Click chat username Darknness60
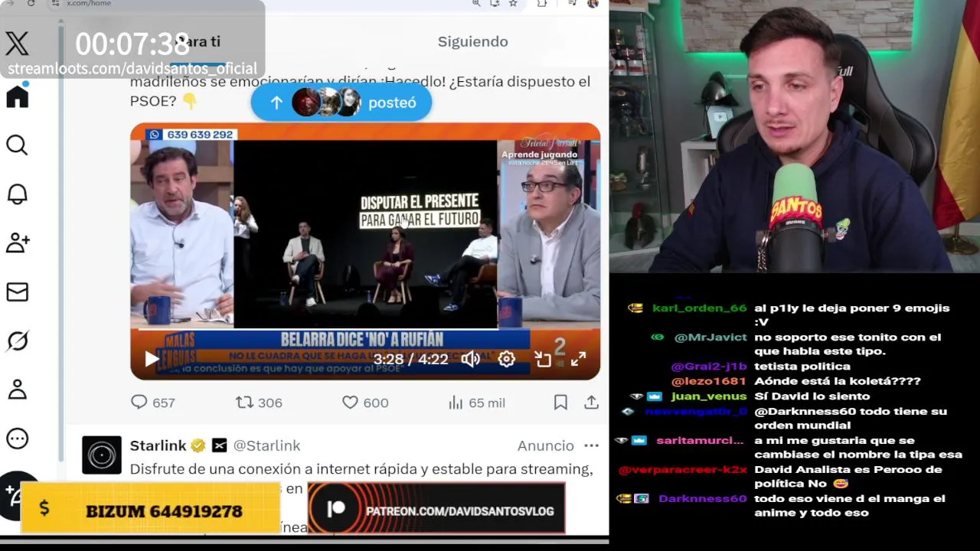The width and height of the screenshot is (980, 551). tap(702, 498)
